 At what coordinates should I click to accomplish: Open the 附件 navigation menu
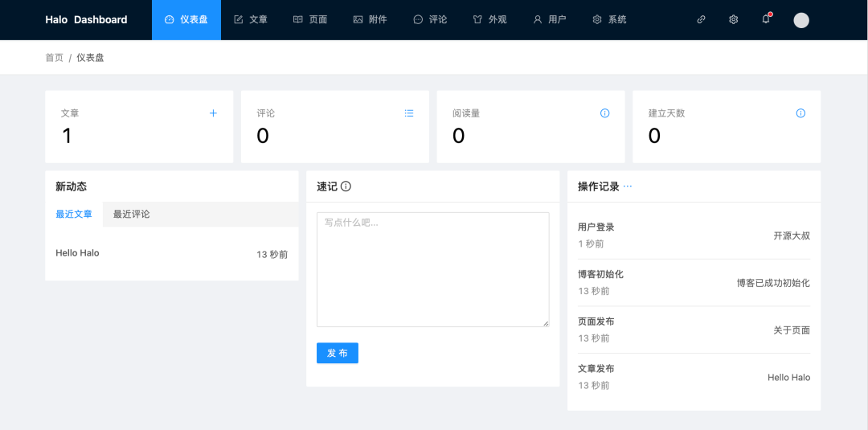click(371, 20)
